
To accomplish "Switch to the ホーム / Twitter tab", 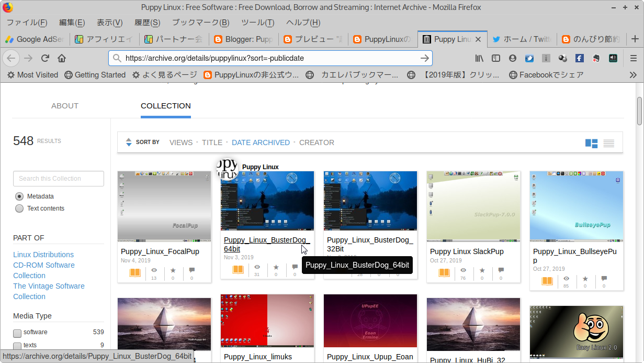I will (x=522, y=39).
